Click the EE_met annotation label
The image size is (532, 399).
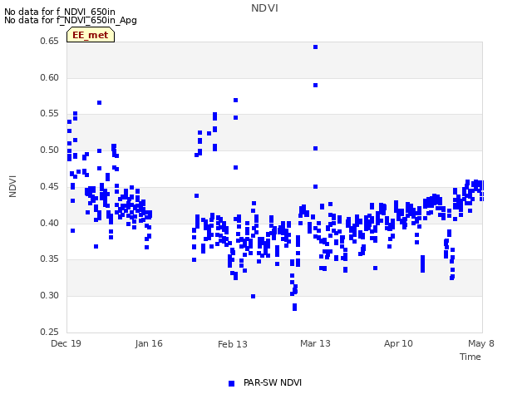pos(91,35)
